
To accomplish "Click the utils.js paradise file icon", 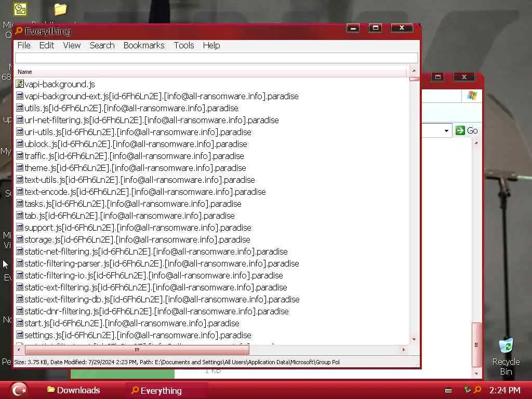I will [20, 108].
